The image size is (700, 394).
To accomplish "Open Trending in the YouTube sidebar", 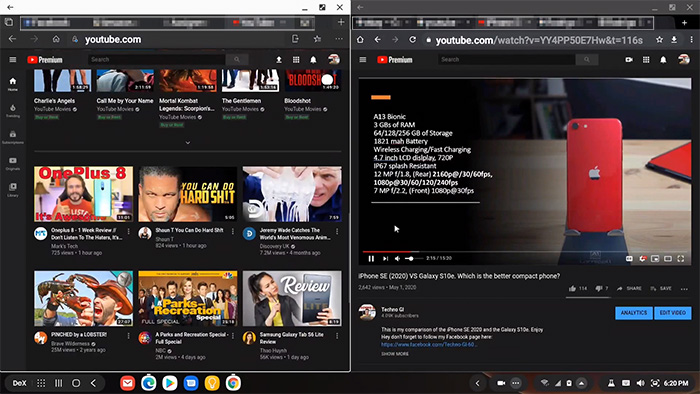I will [12, 111].
